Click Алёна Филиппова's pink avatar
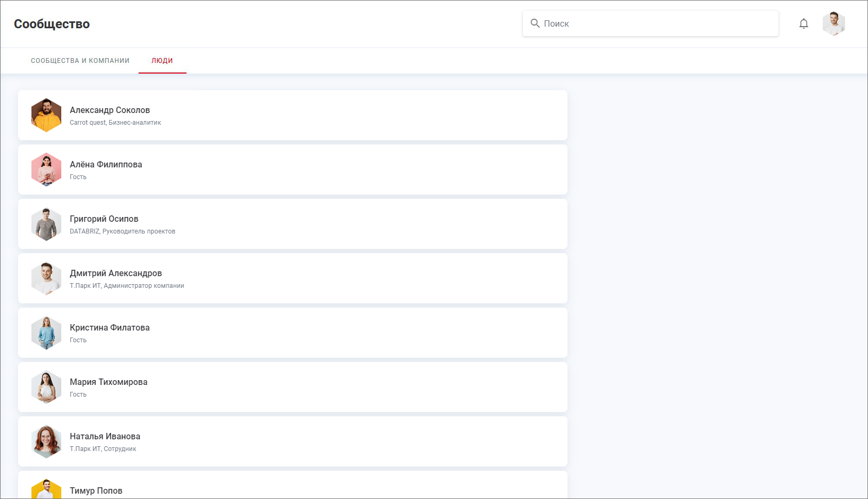Image resolution: width=868 pixels, height=499 pixels. coord(46,170)
